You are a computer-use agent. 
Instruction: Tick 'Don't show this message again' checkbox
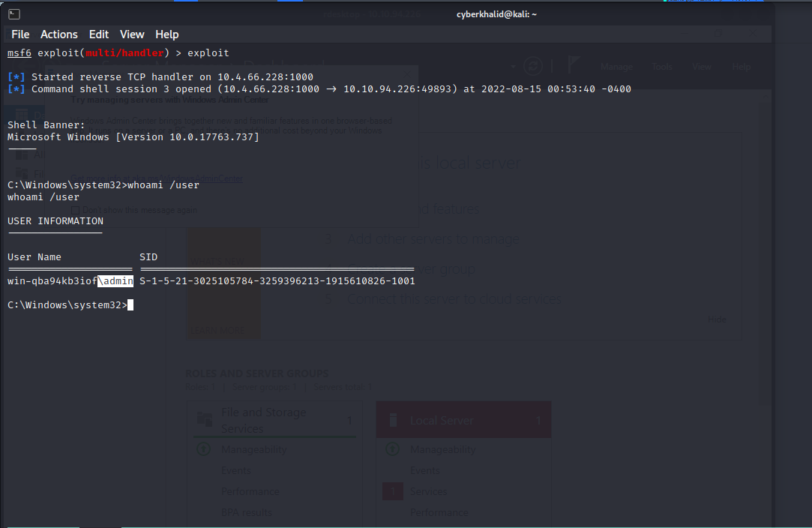coord(76,210)
